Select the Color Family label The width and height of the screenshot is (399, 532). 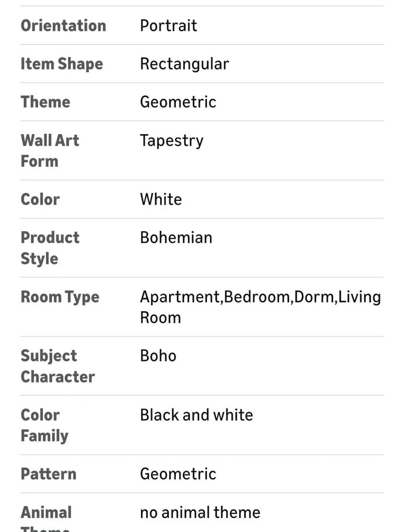(44, 425)
